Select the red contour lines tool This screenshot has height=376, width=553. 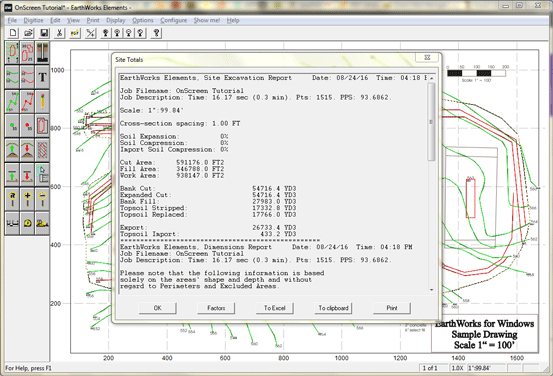27,77
